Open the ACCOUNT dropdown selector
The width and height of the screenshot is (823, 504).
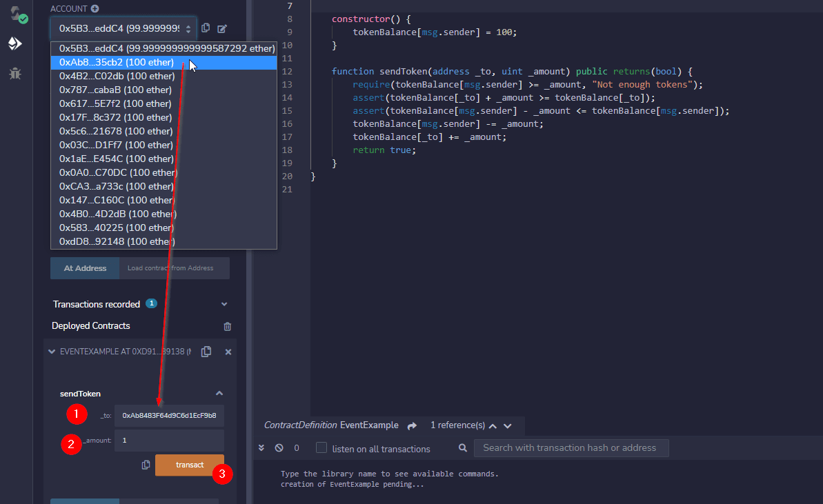pyautogui.click(x=123, y=28)
